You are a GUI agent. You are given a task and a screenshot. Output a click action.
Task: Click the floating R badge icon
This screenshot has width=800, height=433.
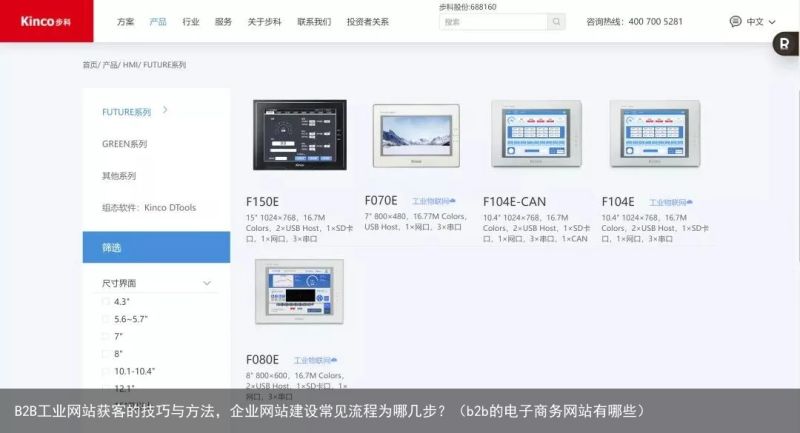tap(785, 44)
